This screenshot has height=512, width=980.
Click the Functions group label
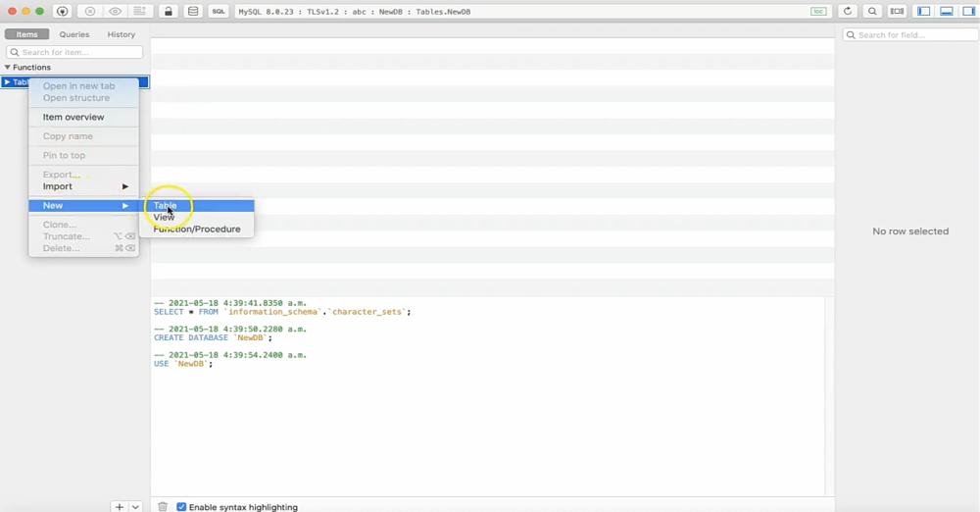(32, 67)
